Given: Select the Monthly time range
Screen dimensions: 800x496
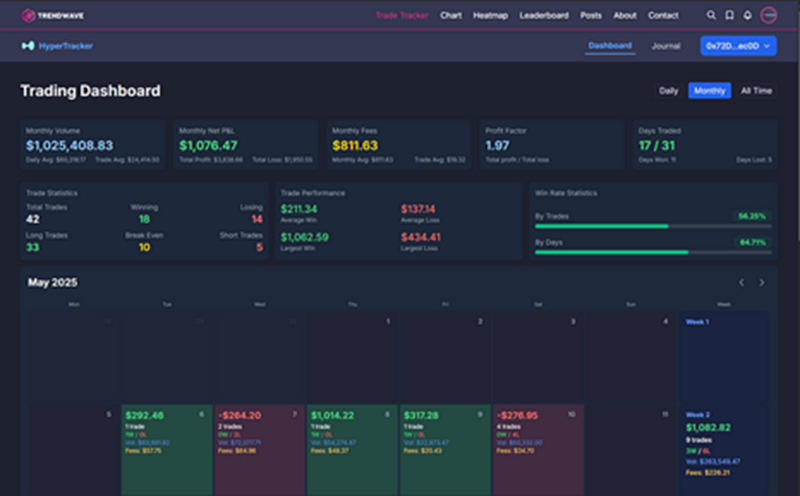Looking at the screenshot, I should click(x=710, y=91).
